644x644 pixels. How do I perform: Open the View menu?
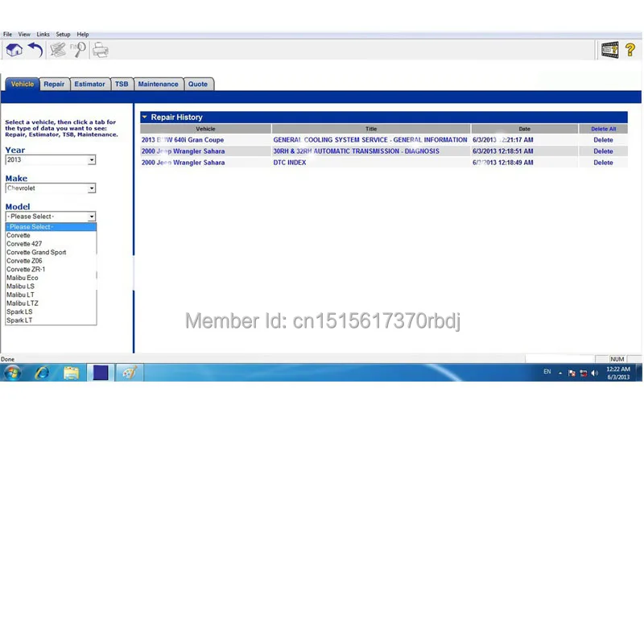pyautogui.click(x=24, y=35)
